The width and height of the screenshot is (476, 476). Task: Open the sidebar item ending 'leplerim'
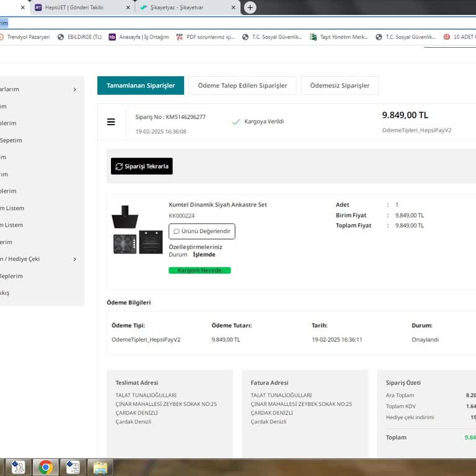pos(12,276)
